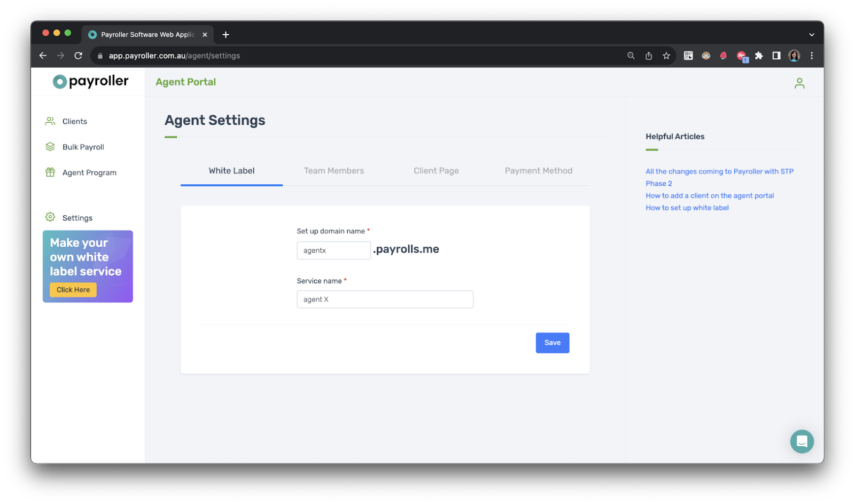Open the QR code extension icon

click(688, 56)
